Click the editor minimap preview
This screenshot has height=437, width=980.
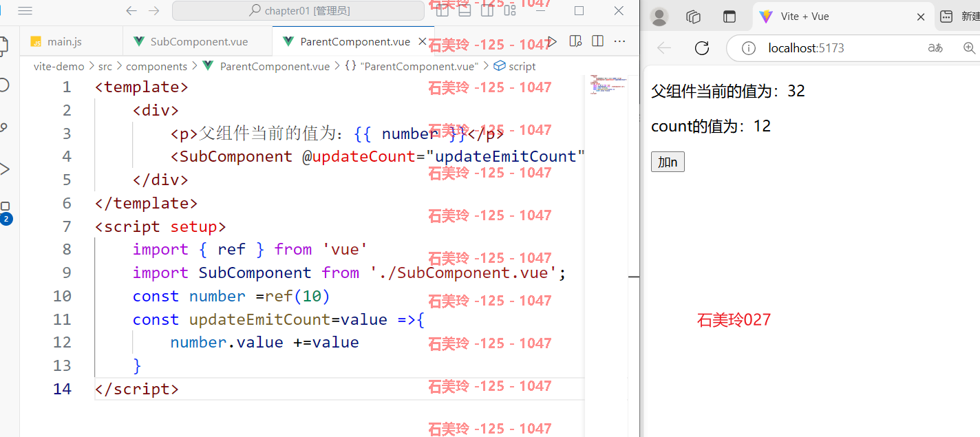pos(607,86)
